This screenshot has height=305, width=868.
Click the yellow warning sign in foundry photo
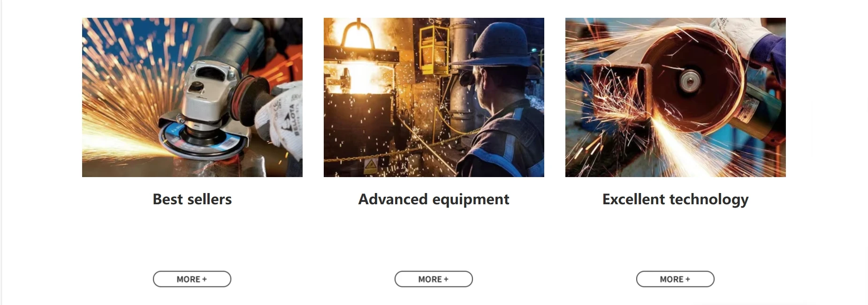[x=371, y=165]
